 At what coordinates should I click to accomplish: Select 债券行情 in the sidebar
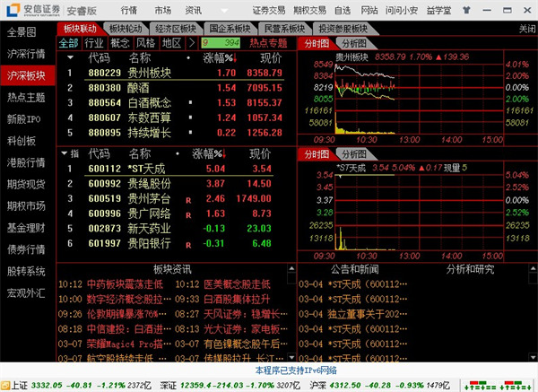pos(26,249)
